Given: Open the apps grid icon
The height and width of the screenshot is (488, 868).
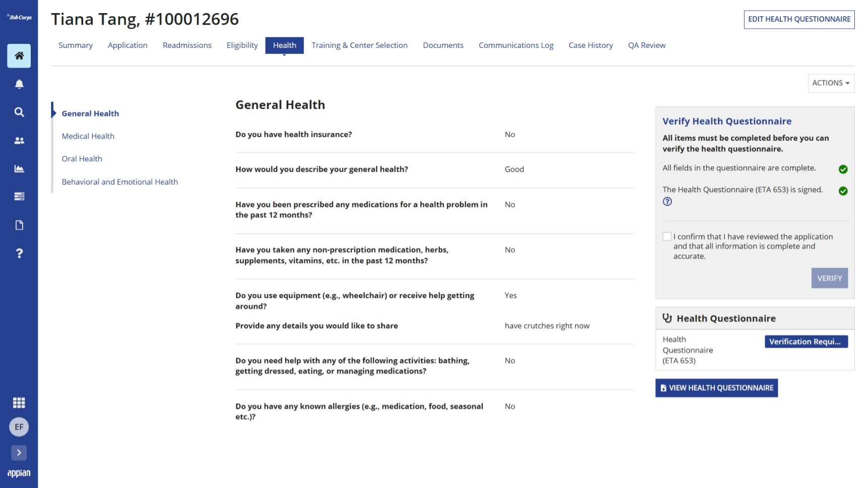Looking at the screenshot, I should click(19, 402).
